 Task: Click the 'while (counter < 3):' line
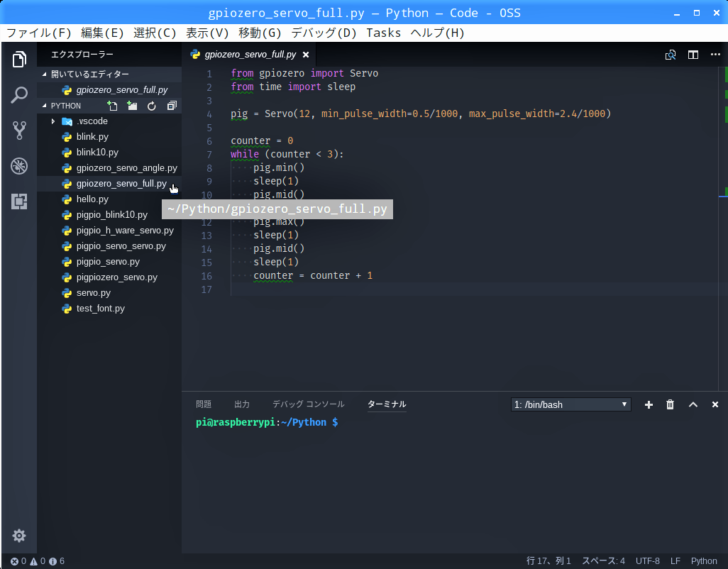point(287,155)
